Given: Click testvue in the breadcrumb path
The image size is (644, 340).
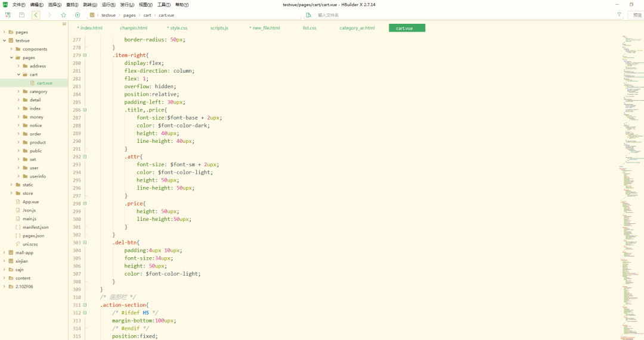Looking at the screenshot, I should click(x=109, y=15).
